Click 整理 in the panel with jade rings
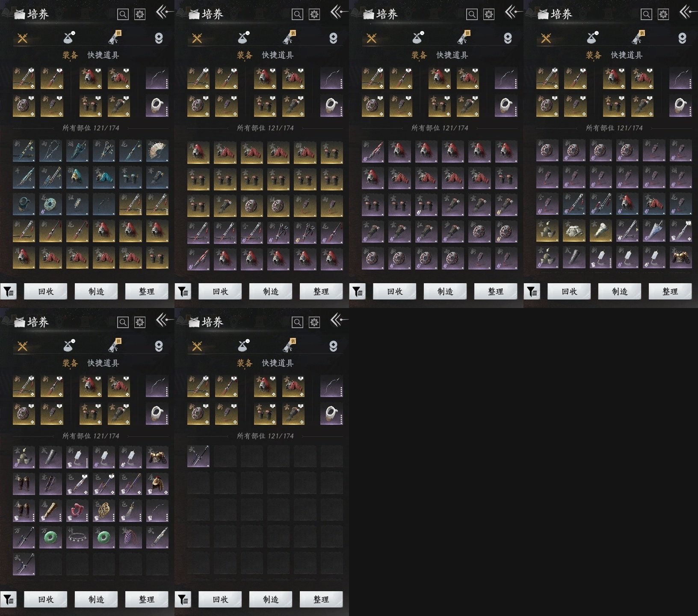The image size is (698, 616). tap(147, 599)
